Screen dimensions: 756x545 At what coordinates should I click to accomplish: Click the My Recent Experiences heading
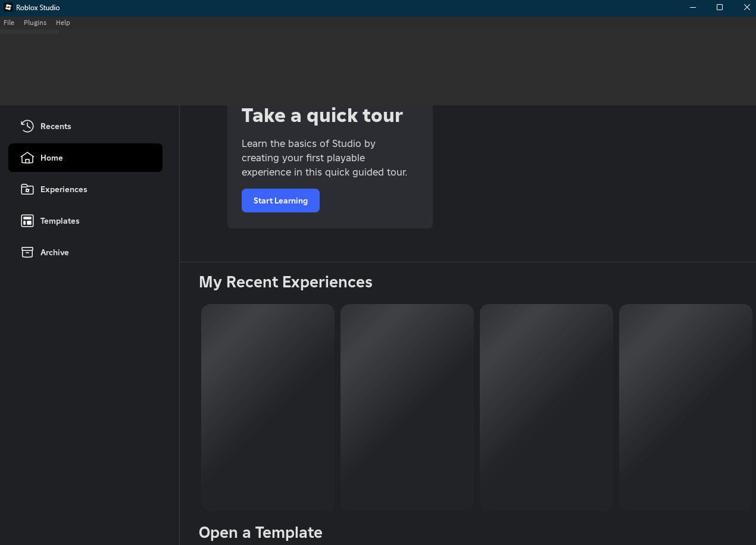click(x=286, y=282)
